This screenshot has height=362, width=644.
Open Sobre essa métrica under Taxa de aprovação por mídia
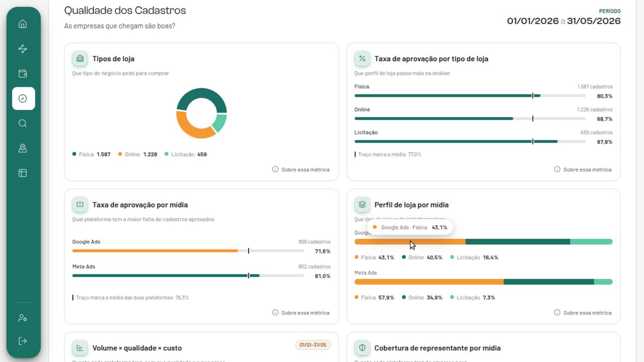click(301, 313)
